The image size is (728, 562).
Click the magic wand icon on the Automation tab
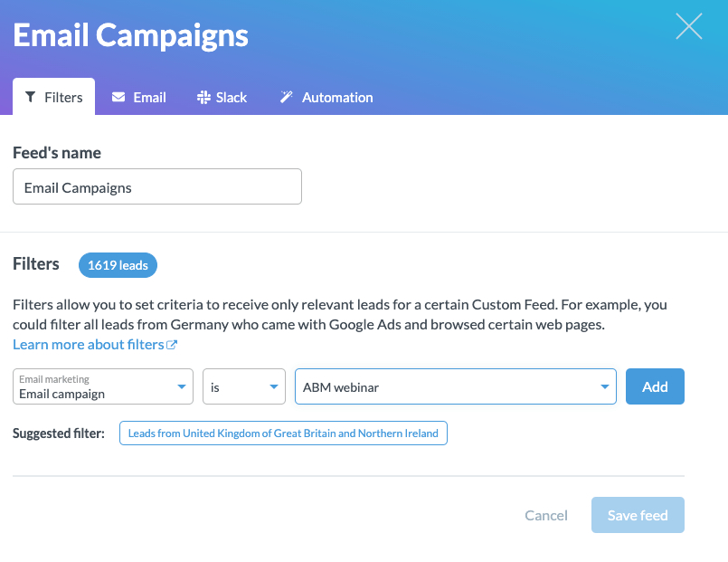(x=287, y=96)
